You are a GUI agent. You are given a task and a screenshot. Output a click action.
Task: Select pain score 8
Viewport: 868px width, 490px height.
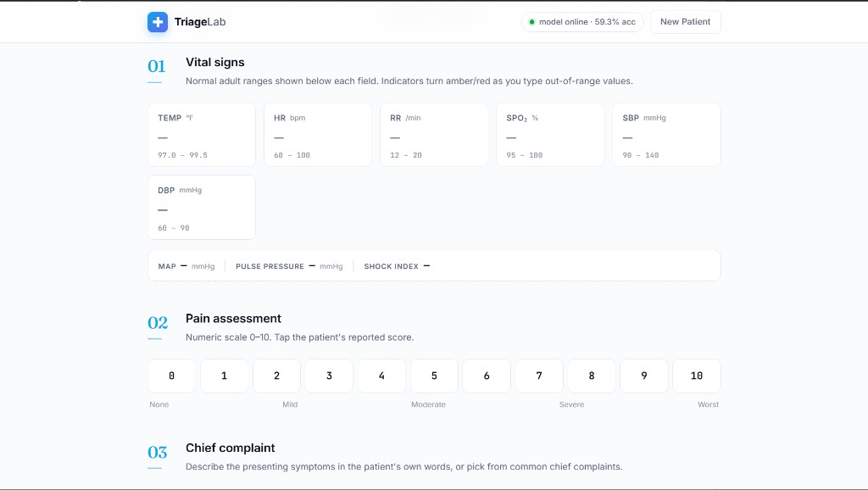(591, 376)
